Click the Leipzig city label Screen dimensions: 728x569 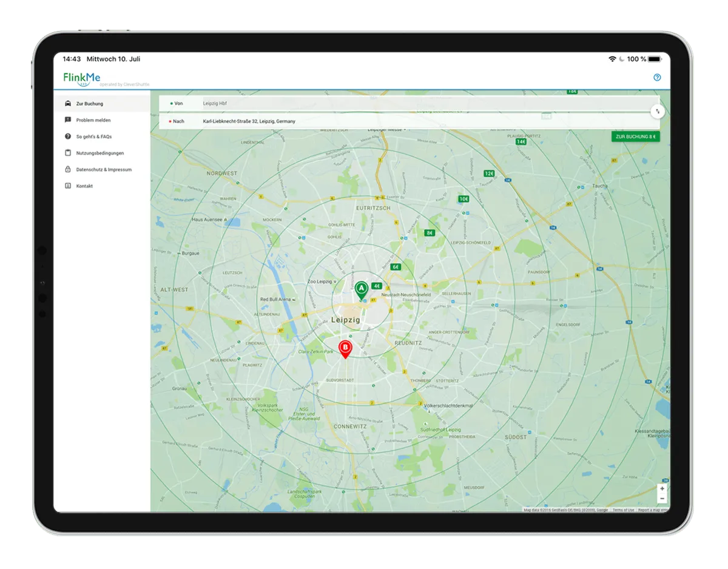[x=346, y=320]
